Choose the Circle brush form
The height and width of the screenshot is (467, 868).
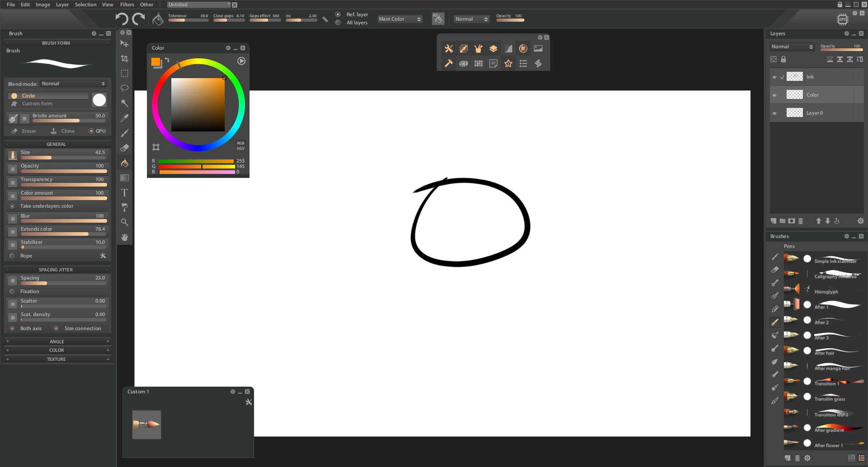pos(48,96)
